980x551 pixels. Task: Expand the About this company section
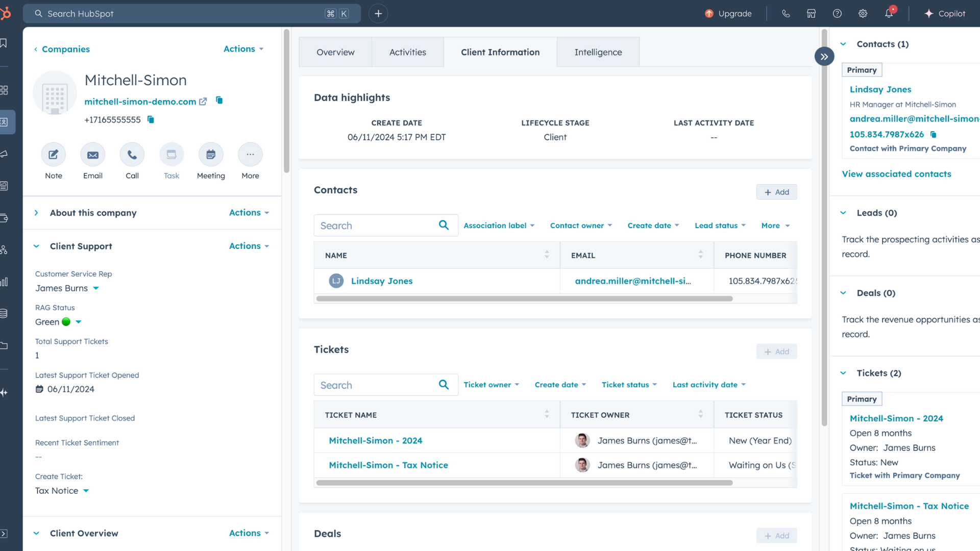(x=36, y=213)
